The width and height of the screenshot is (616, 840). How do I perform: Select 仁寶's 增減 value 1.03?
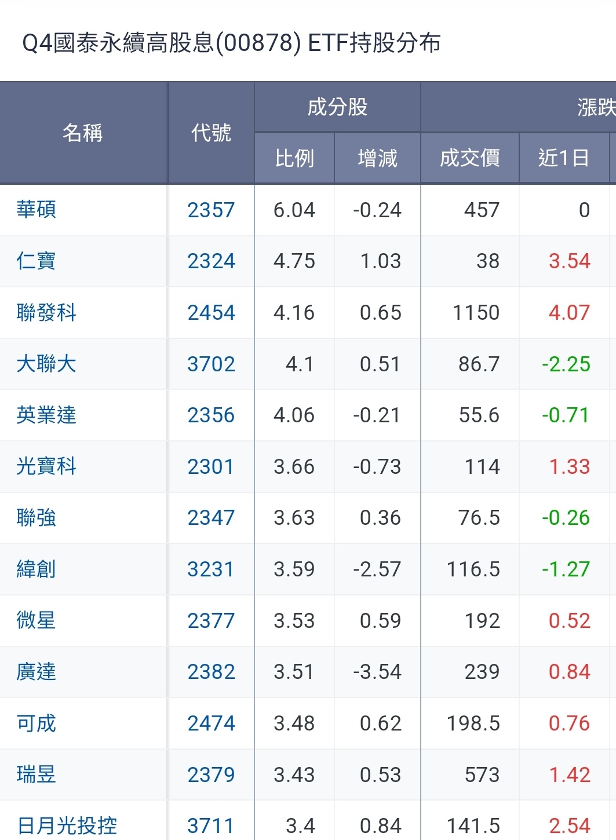click(x=381, y=261)
